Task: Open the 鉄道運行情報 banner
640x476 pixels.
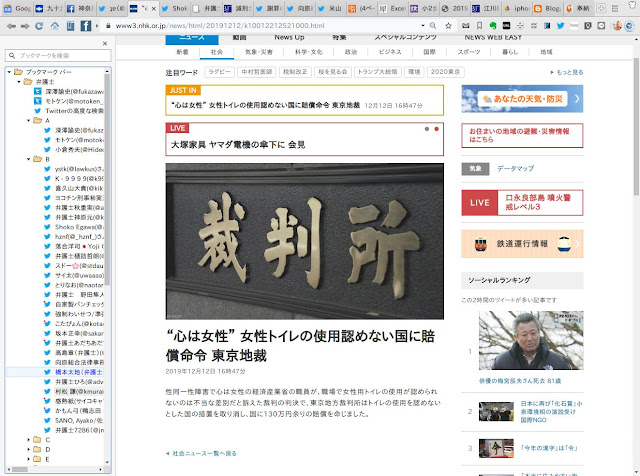Action: 522,244
